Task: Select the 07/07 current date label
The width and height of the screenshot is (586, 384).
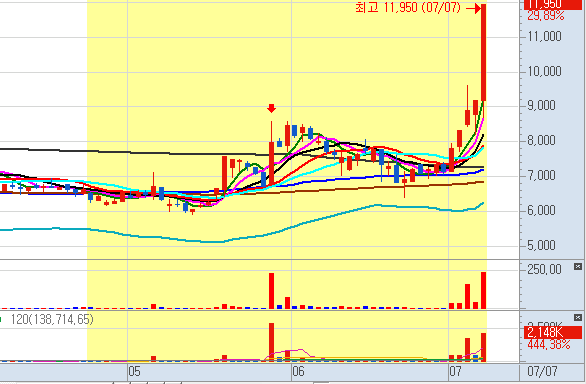Action: pyautogui.click(x=542, y=371)
